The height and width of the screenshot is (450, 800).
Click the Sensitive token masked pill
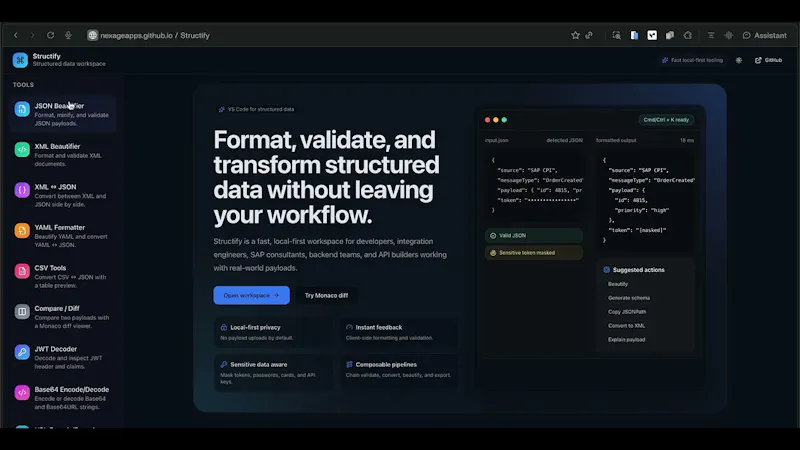point(534,253)
